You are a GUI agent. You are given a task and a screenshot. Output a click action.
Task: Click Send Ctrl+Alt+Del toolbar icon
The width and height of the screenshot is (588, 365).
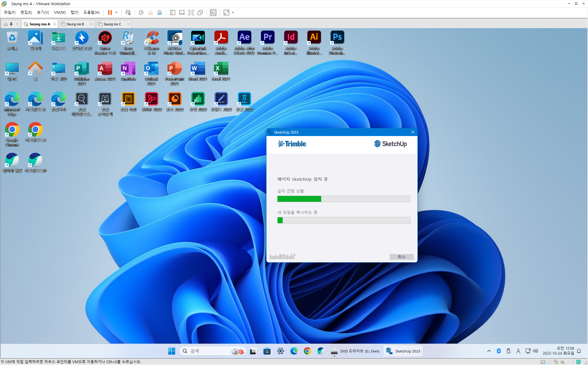[x=128, y=13]
